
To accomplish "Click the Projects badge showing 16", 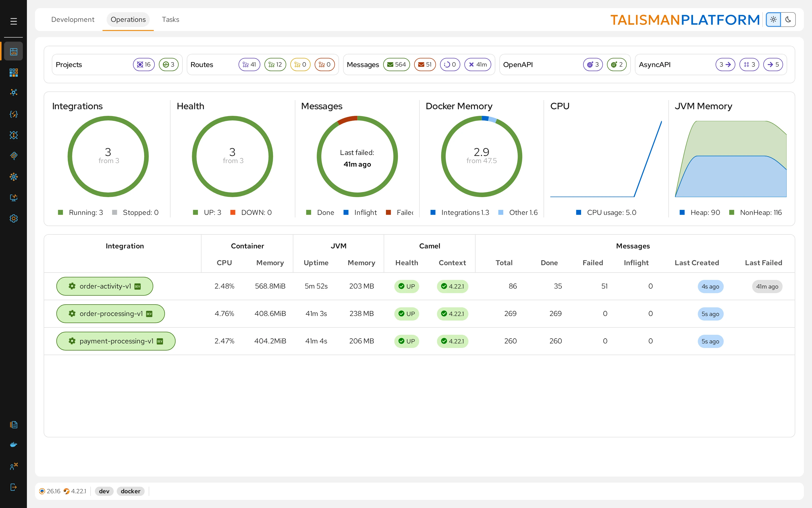I will coord(144,65).
